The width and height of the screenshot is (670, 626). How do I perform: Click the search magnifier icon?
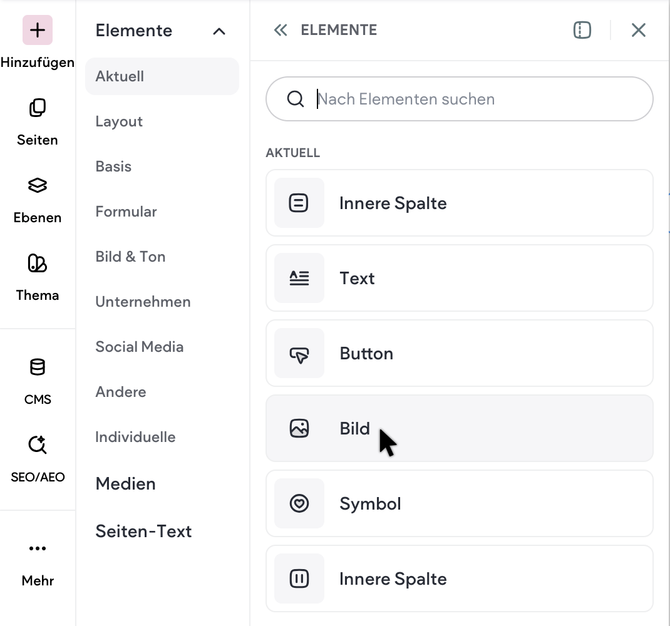click(295, 99)
